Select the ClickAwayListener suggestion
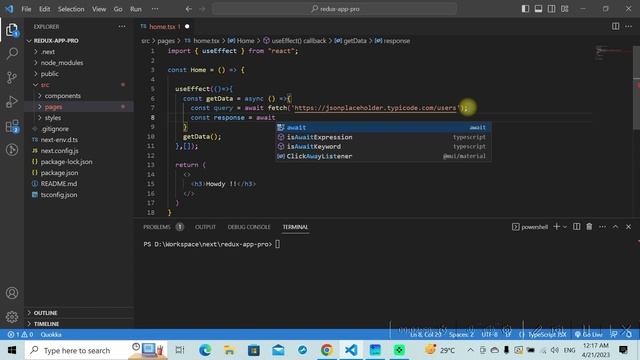 click(x=383, y=156)
